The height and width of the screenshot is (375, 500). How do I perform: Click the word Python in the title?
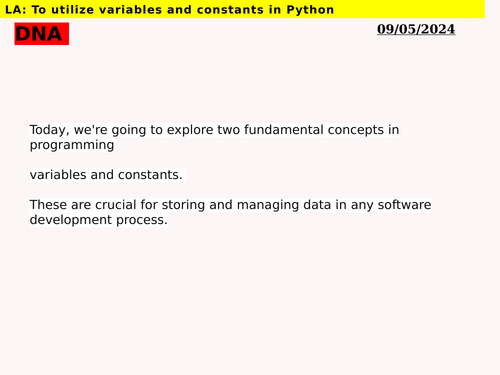(310, 10)
